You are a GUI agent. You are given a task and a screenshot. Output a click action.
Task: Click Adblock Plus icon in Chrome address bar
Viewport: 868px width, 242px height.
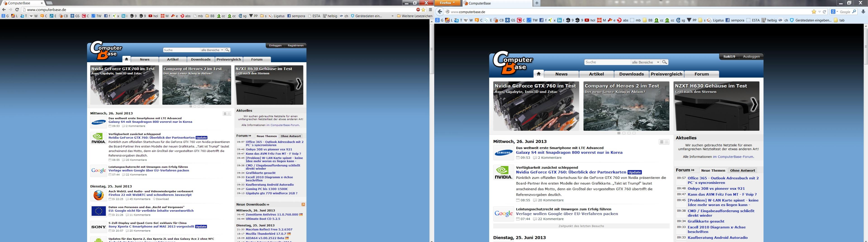[418, 10]
